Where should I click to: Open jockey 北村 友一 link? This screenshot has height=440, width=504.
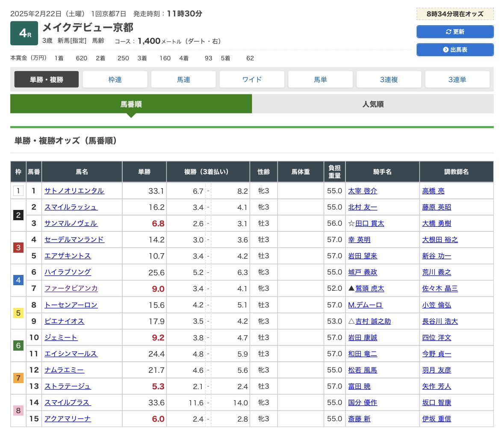pyautogui.click(x=363, y=207)
